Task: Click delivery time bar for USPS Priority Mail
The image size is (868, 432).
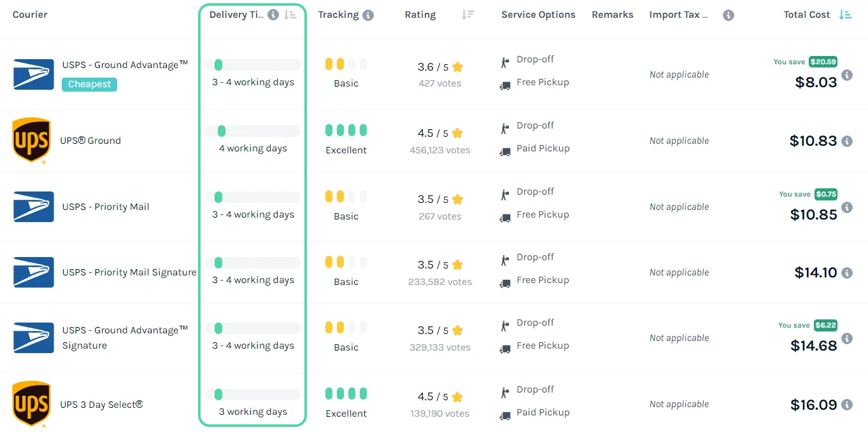Action: (x=252, y=197)
